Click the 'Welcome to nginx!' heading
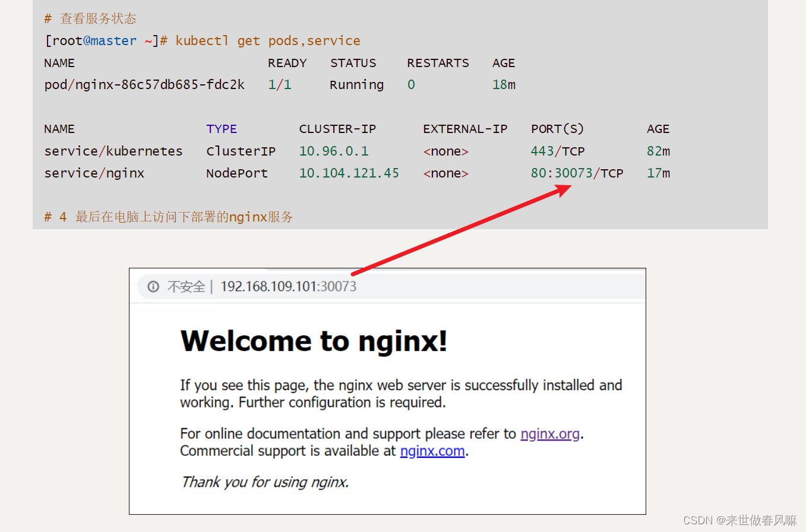Image resolution: width=806 pixels, height=532 pixels. coord(314,341)
